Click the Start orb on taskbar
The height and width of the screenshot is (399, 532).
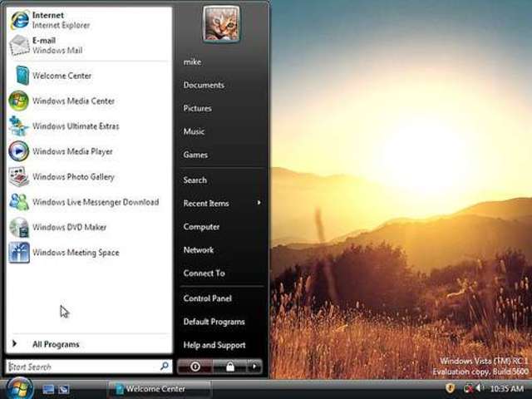[x=20, y=389]
